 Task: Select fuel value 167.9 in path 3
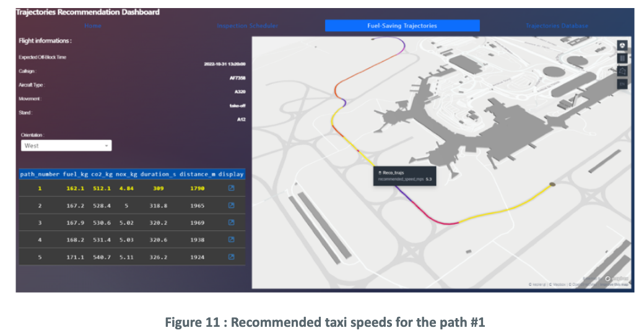click(75, 223)
